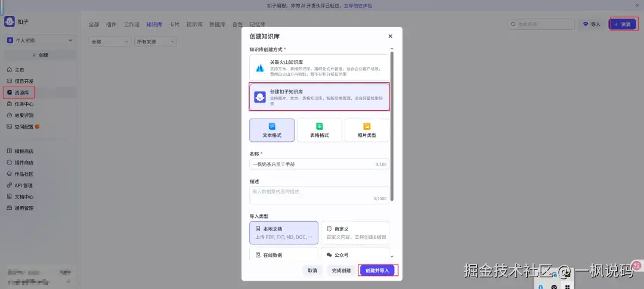Select 本地文档 import type
Viewport: 644px width, 289px height.
(x=284, y=233)
